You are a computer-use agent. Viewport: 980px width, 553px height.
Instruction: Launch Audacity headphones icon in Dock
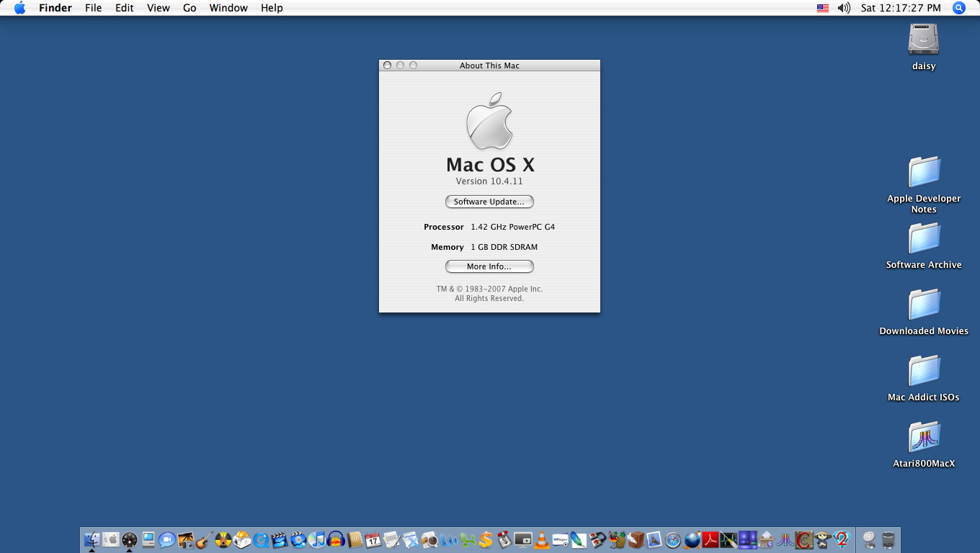pos(335,539)
